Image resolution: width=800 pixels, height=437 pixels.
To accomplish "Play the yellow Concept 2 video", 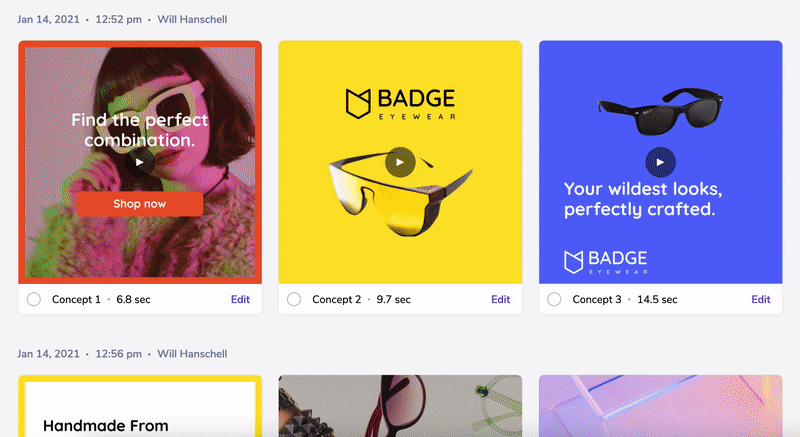I will point(400,161).
